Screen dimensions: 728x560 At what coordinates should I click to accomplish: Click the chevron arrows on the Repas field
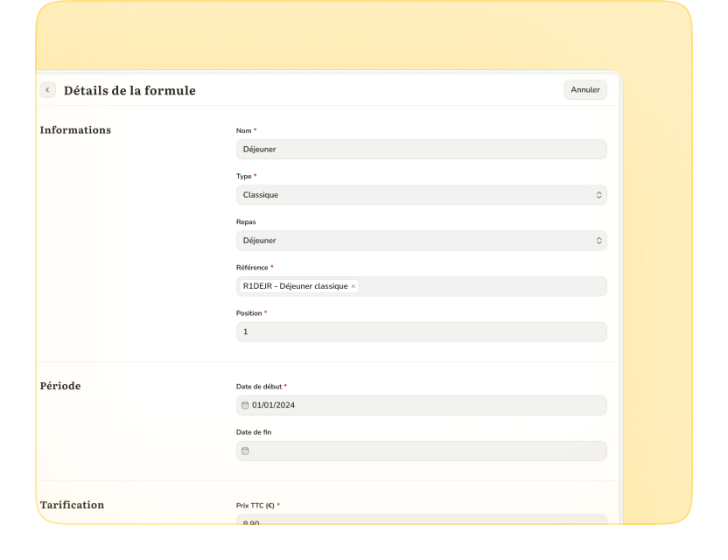598,241
